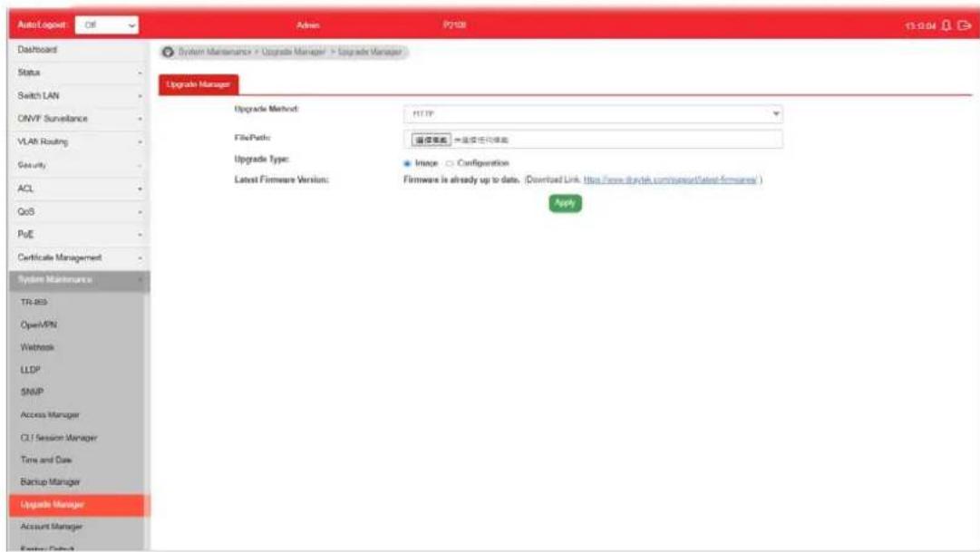Expand the PoE menu
The width and height of the screenshot is (980, 552).
click(x=80, y=235)
